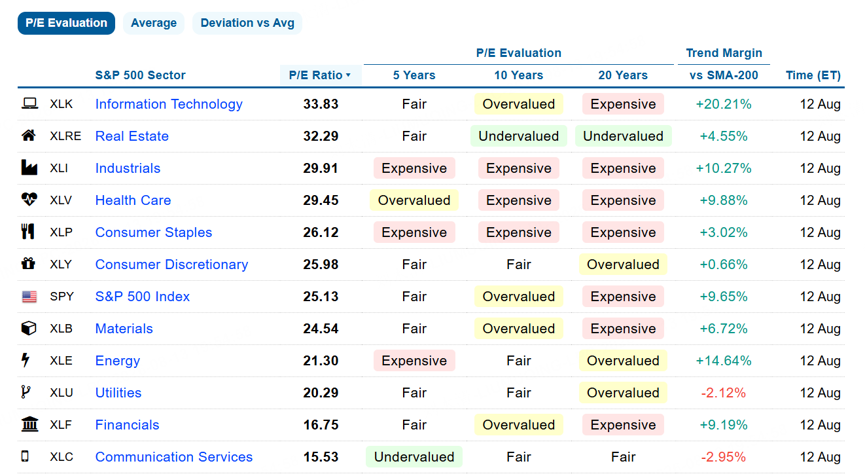
Task: Open the Information Technology sector link
Action: [169, 104]
